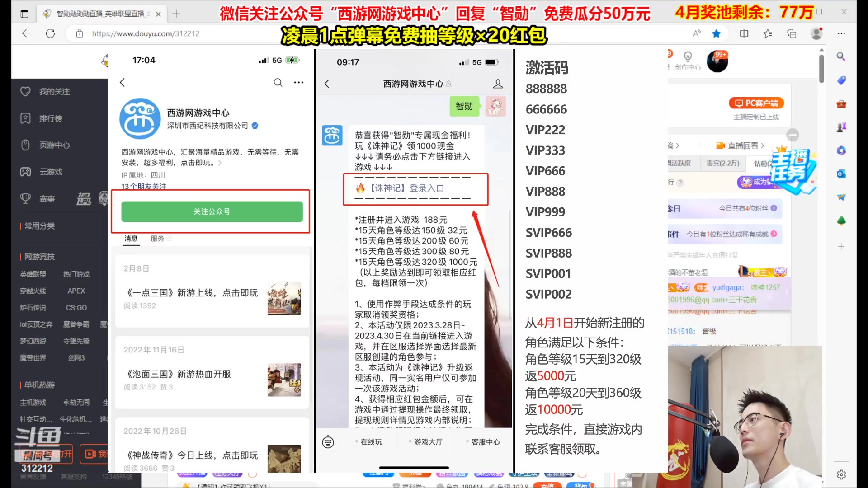The image size is (868, 488).
Task: Select the 英雄联盟 category link
Action: coord(33,274)
